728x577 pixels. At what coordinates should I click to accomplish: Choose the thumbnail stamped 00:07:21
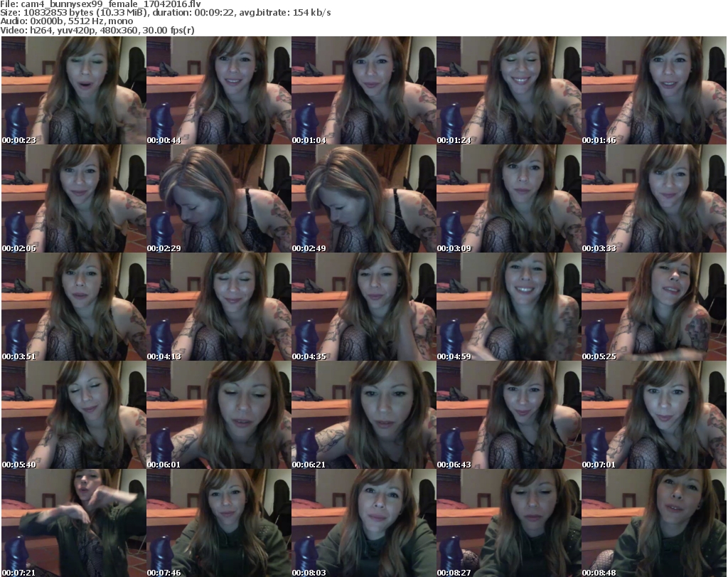point(74,523)
